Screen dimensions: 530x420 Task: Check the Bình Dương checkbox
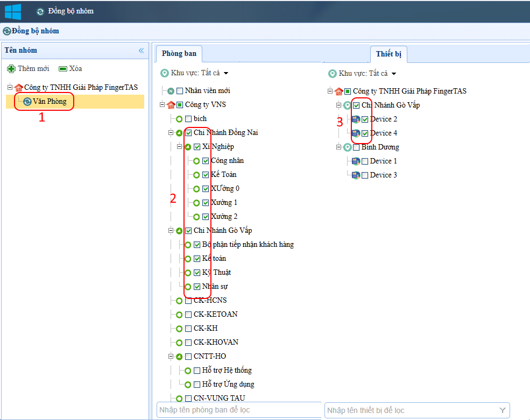coord(356,148)
